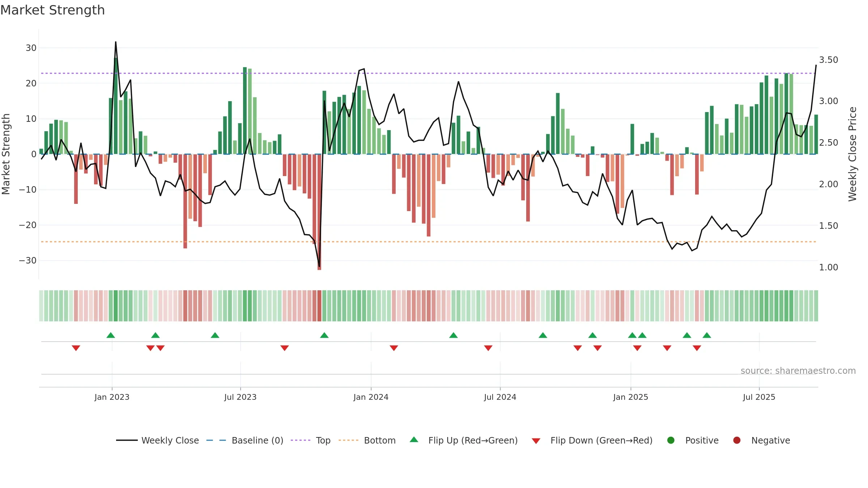Toggle the Top legend entry
This screenshot has height=488, width=868.
point(311,440)
